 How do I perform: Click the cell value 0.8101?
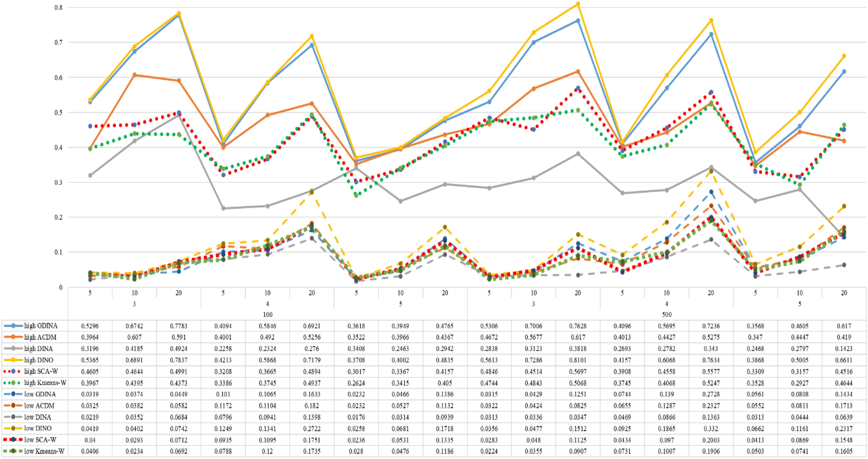tap(578, 360)
